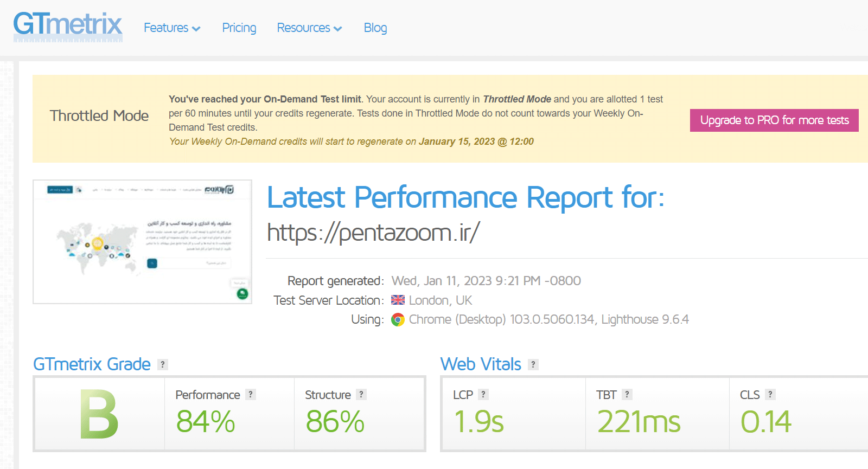Open the Structure score help tooltip icon
Image resolution: width=868 pixels, height=469 pixels.
[361, 395]
